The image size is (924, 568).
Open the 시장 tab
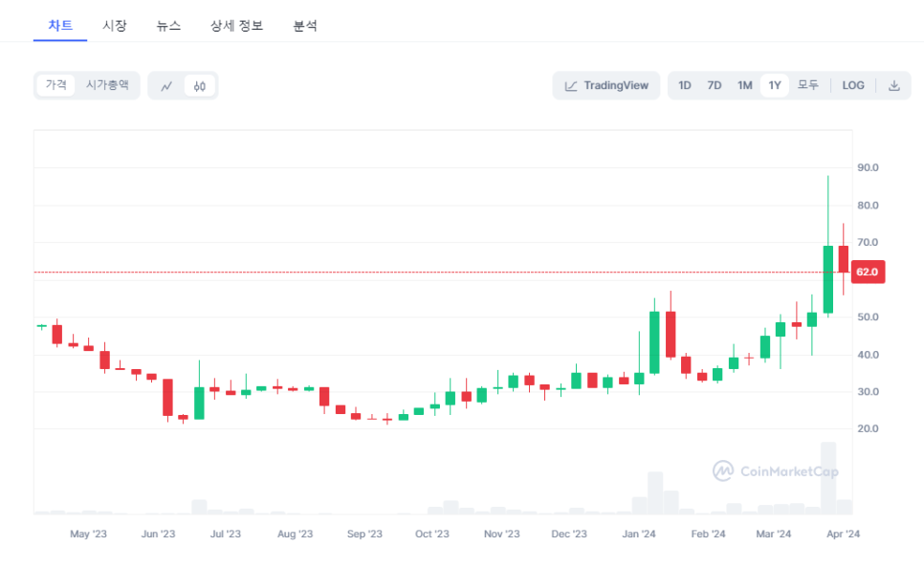(x=115, y=25)
